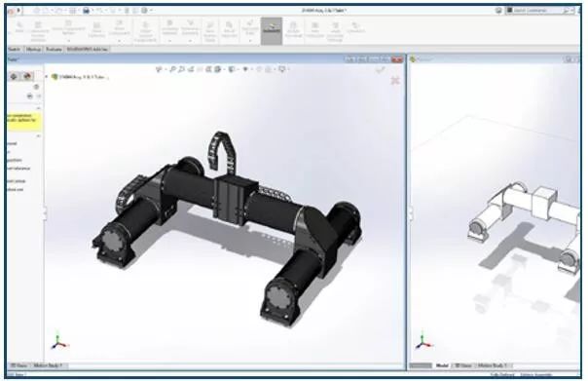Expand the assembly flyout tree node

coord(47,77)
